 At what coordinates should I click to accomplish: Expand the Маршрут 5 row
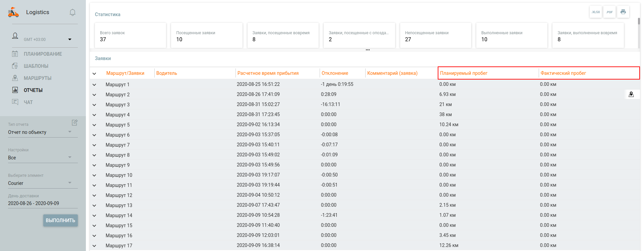pyautogui.click(x=94, y=125)
